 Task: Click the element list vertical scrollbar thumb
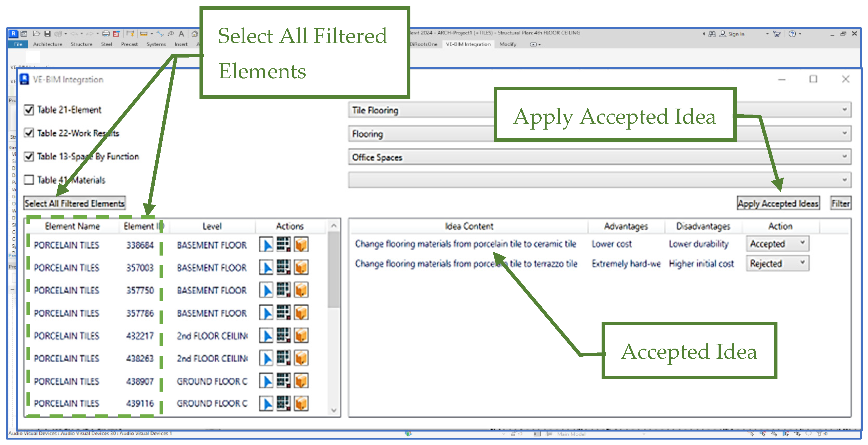click(x=334, y=269)
